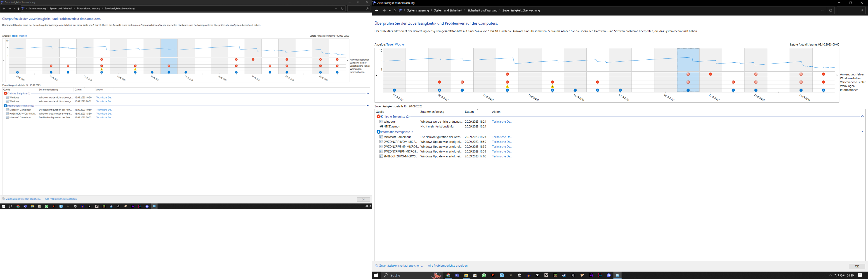
Task: Click application error icon in highlighted 20.09 column
Action: (x=688, y=74)
